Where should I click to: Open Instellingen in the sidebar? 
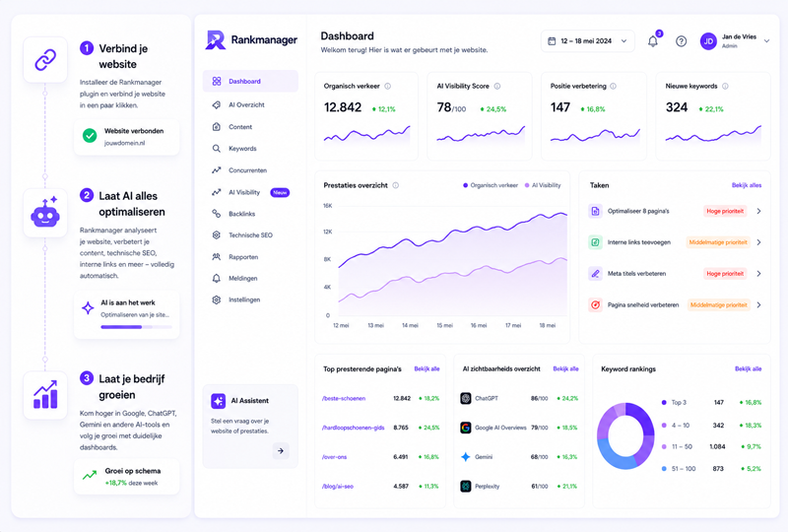[250, 299]
